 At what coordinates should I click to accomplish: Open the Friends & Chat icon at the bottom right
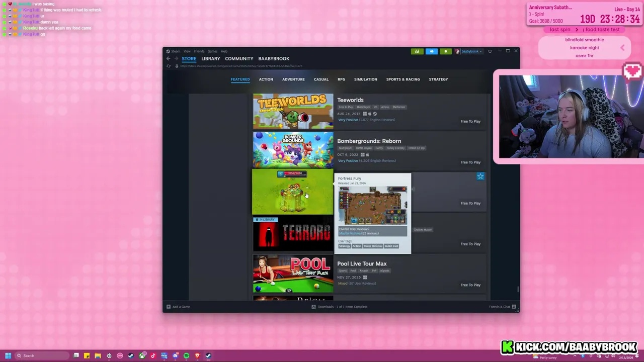pos(514,307)
